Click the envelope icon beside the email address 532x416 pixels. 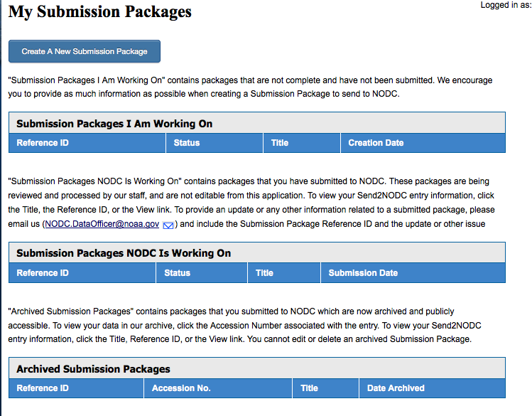tap(168, 225)
